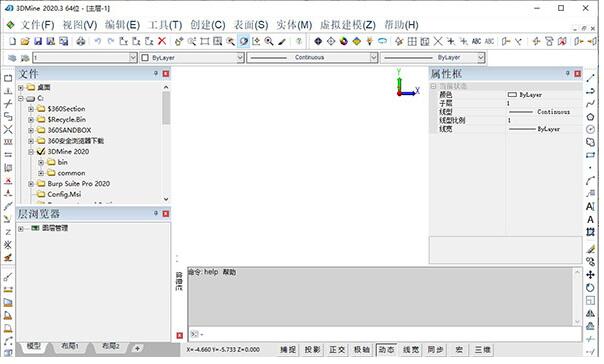Switch to the 布局1 tab

[70, 346]
